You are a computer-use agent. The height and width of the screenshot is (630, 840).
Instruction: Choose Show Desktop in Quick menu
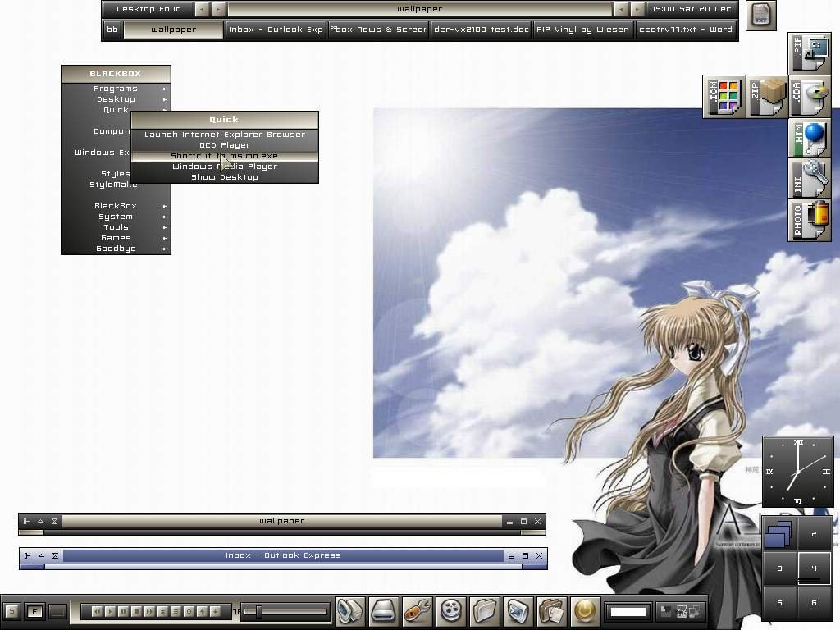click(x=225, y=177)
